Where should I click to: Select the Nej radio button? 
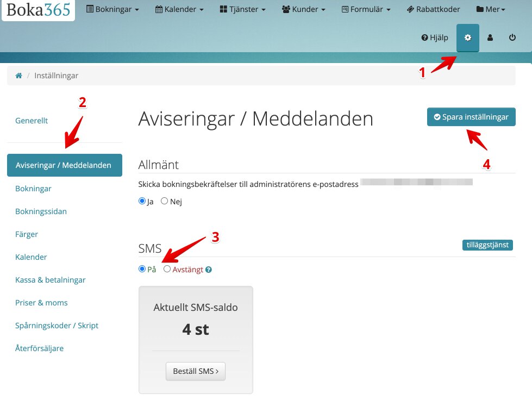pos(164,201)
